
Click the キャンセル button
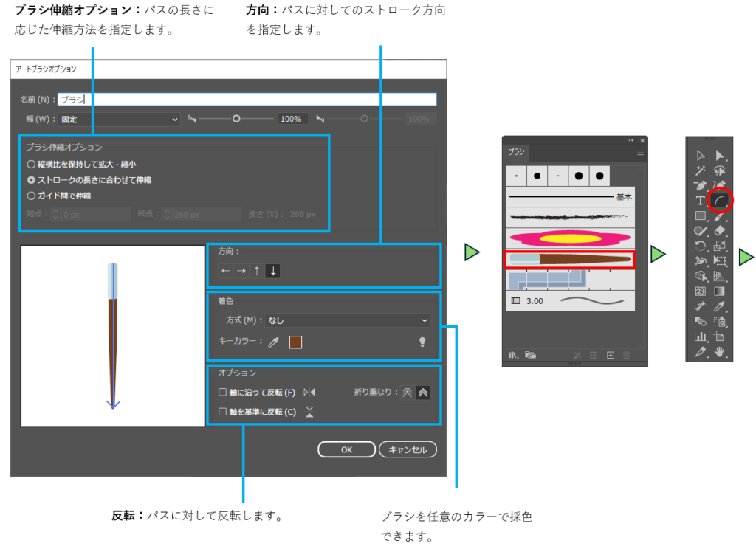408,449
